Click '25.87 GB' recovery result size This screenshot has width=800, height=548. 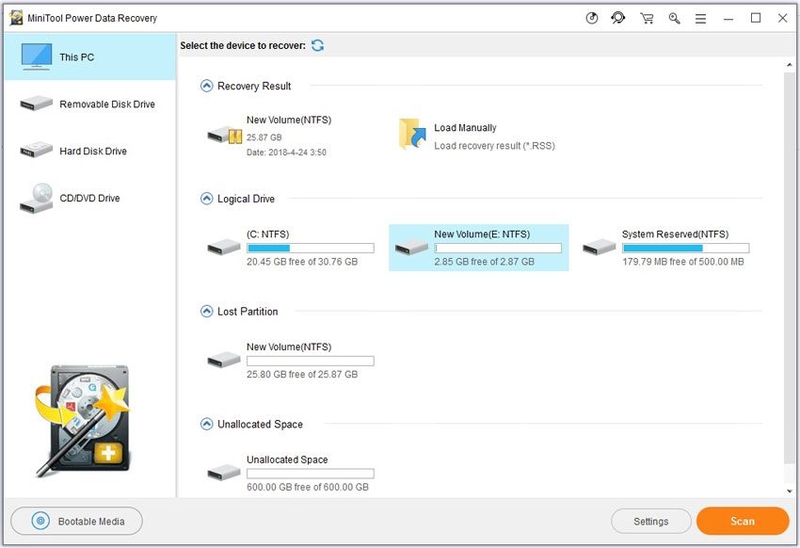[x=264, y=137]
